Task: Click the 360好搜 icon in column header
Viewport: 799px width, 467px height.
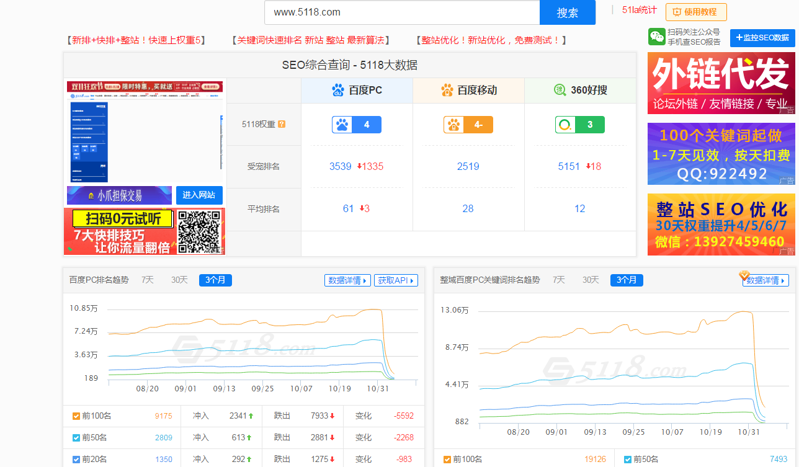Action: click(x=560, y=90)
